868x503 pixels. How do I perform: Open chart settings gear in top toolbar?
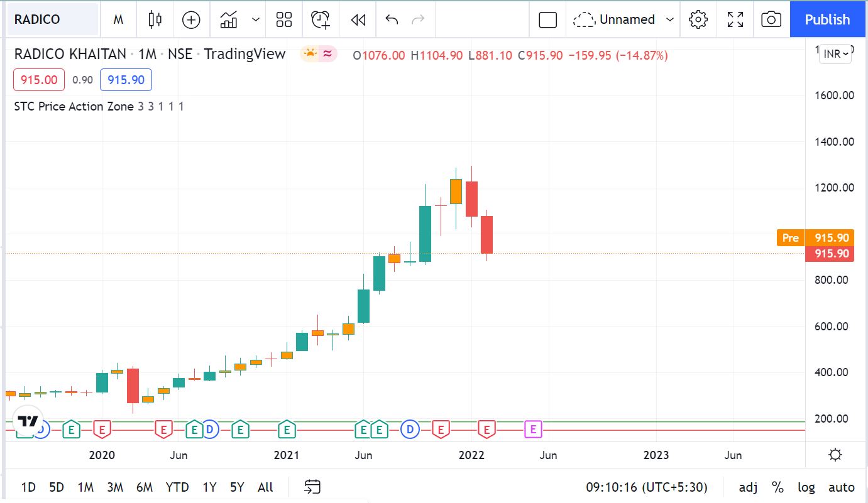698,19
